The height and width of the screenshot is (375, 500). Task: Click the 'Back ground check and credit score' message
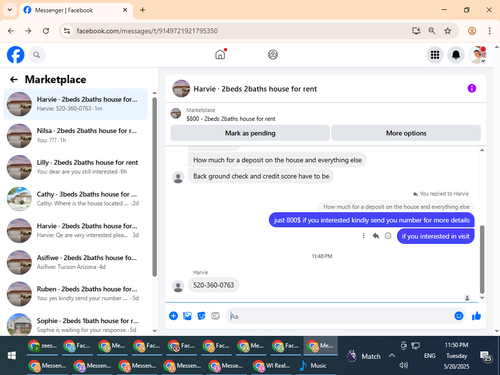261,176
